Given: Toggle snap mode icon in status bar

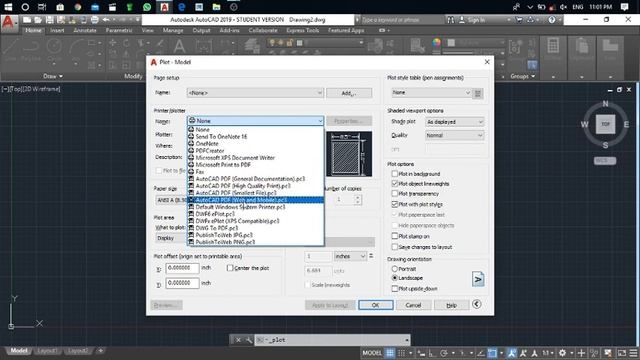Looking at the screenshot, I should [401, 353].
